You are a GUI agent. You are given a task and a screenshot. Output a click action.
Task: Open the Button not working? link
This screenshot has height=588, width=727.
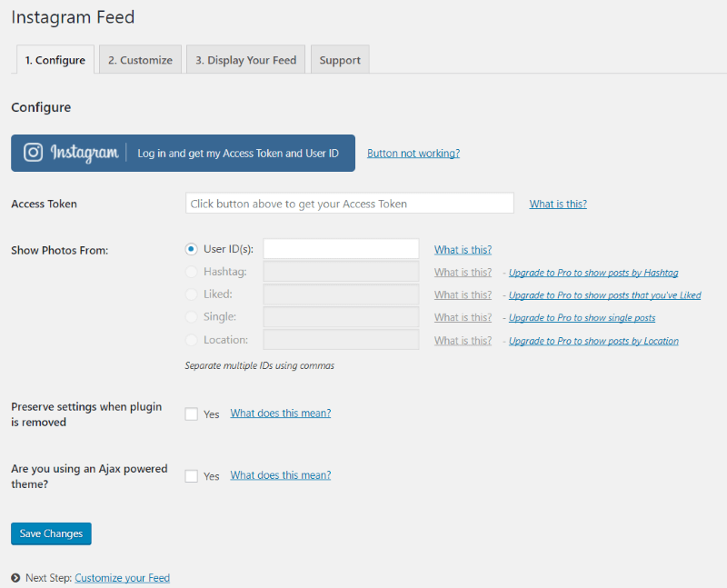[x=413, y=154]
